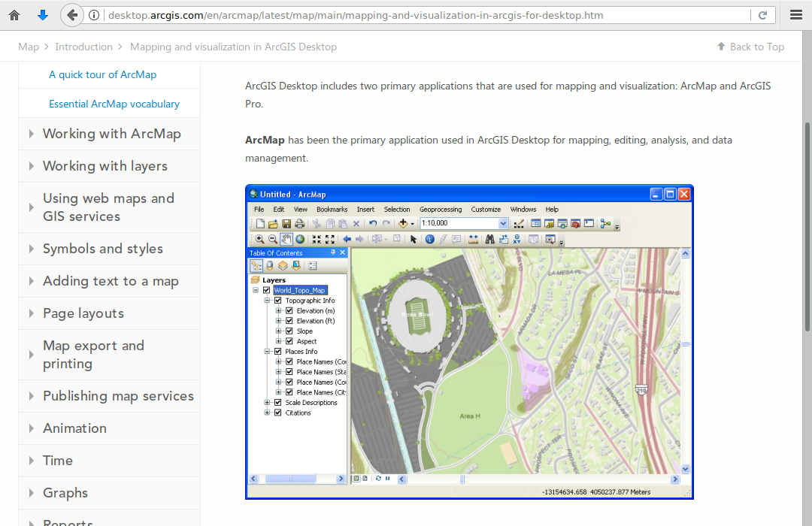Image resolution: width=812 pixels, height=526 pixels.
Task: Select the Zoom Out magnifier tool
Action: coord(272,239)
